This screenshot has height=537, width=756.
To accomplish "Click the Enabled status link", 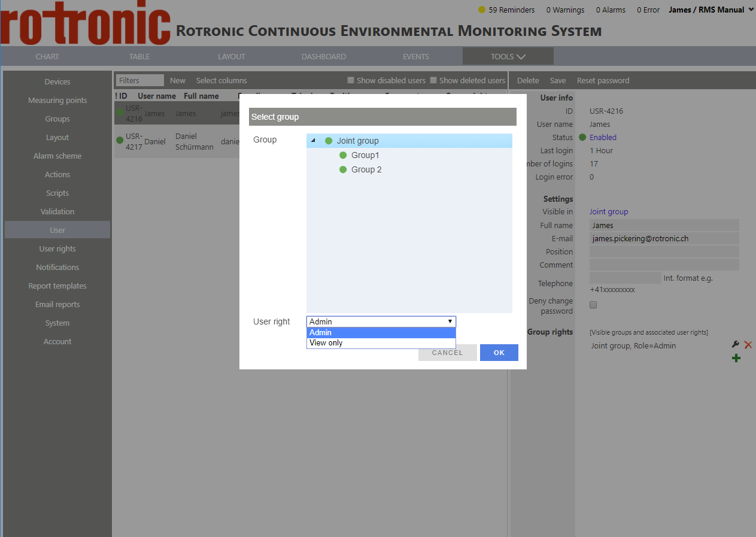I will 603,137.
